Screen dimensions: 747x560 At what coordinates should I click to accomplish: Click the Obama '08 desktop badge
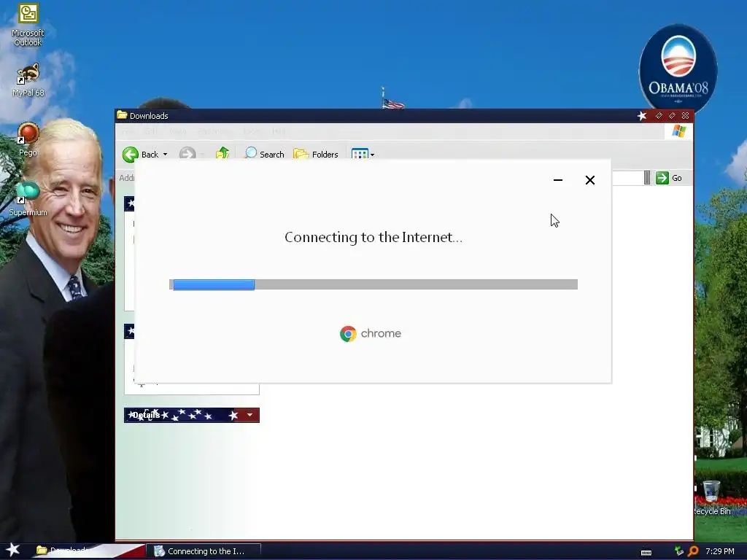click(678, 68)
